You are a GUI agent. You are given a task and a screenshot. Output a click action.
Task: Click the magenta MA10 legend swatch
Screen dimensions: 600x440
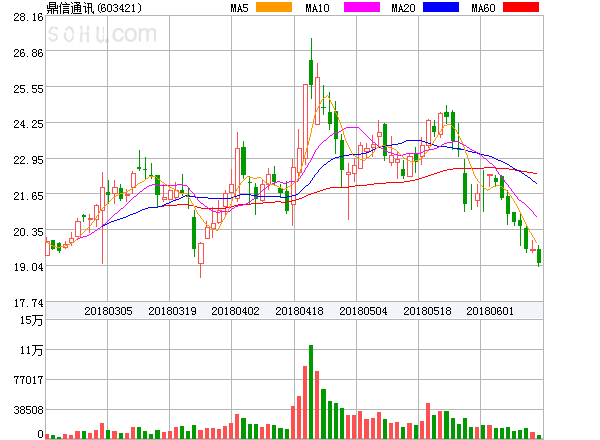pyautogui.click(x=362, y=7)
